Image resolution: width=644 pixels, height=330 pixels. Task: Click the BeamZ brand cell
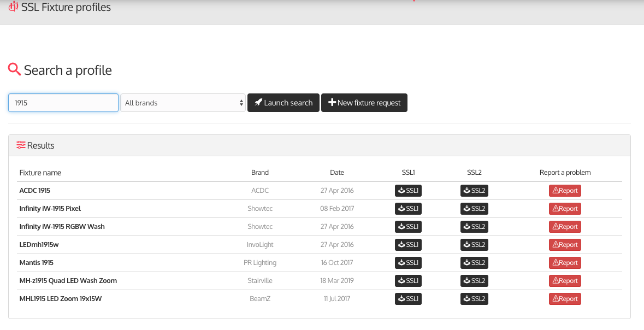click(x=260, y=299)
